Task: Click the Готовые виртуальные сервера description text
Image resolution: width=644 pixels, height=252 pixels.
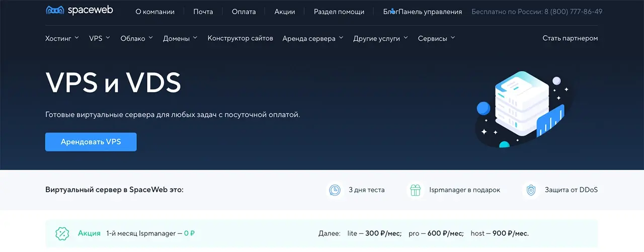Action: [x=173, y=115]
